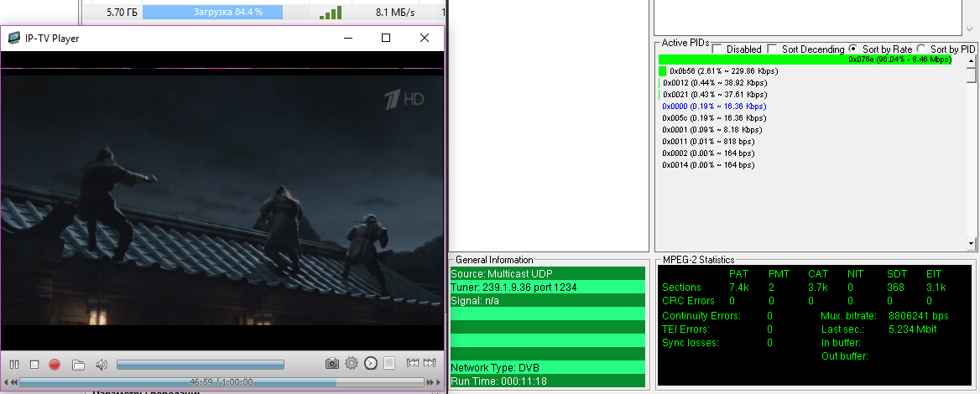
Task: Select the Sort by PID radio button
Action: [x=921, y=49]
